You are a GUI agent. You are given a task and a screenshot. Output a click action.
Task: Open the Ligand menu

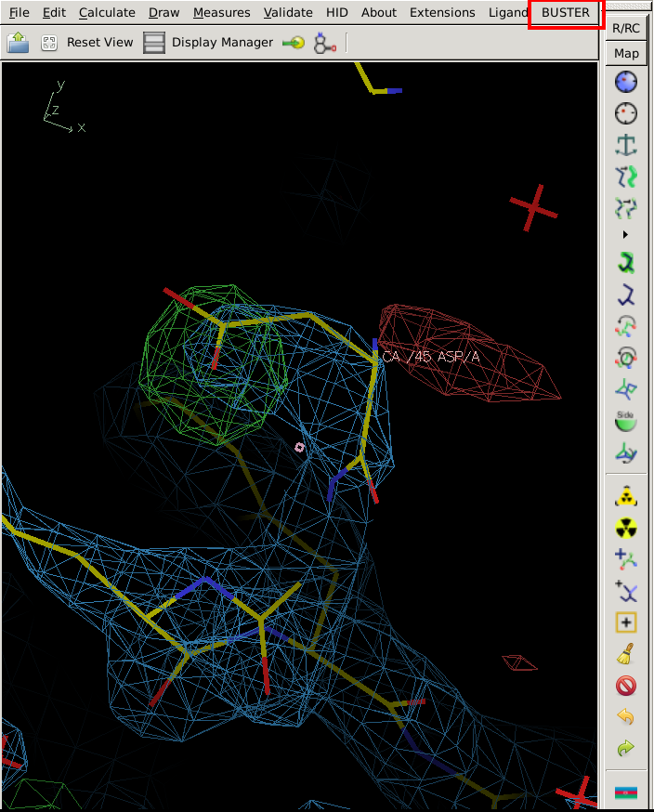click(508, 12)
